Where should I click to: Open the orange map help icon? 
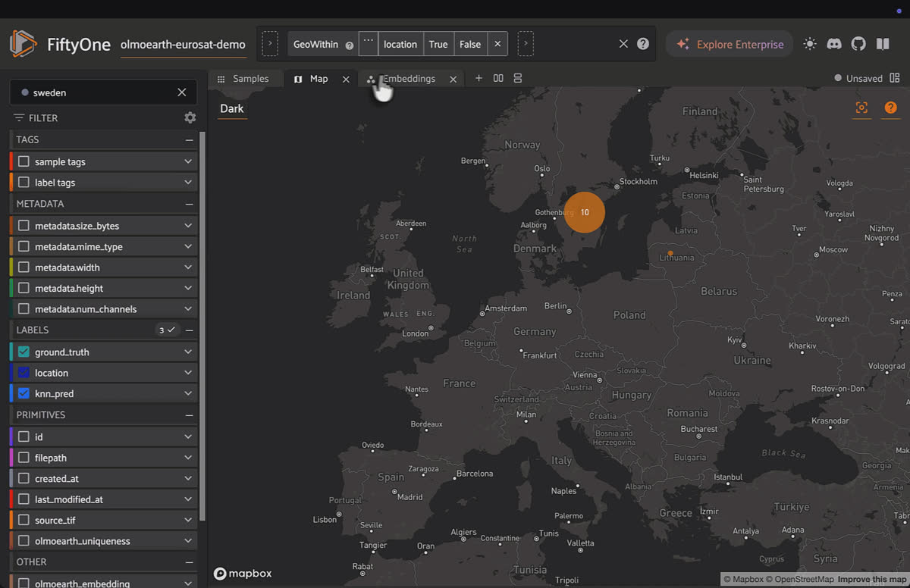[x=890, y=108]
